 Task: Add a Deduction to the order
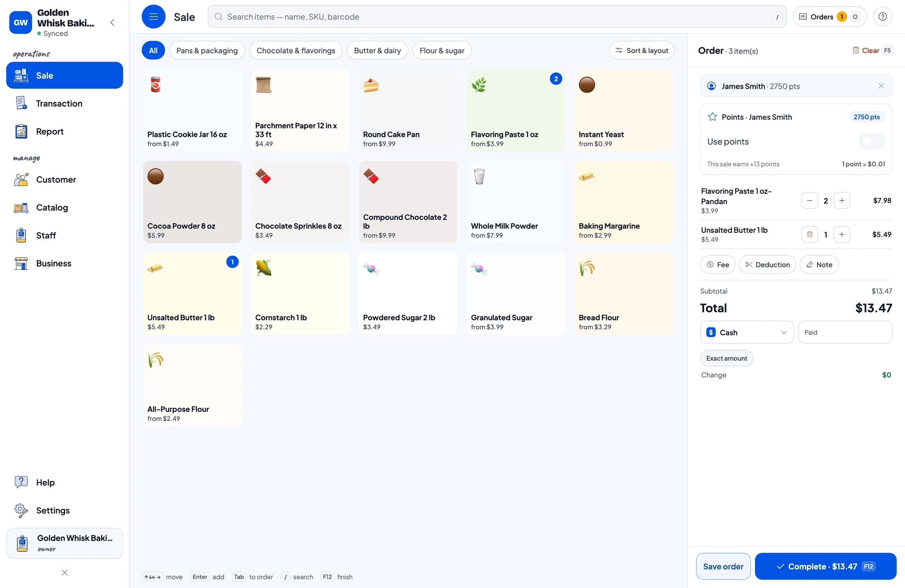pos(767,264)
